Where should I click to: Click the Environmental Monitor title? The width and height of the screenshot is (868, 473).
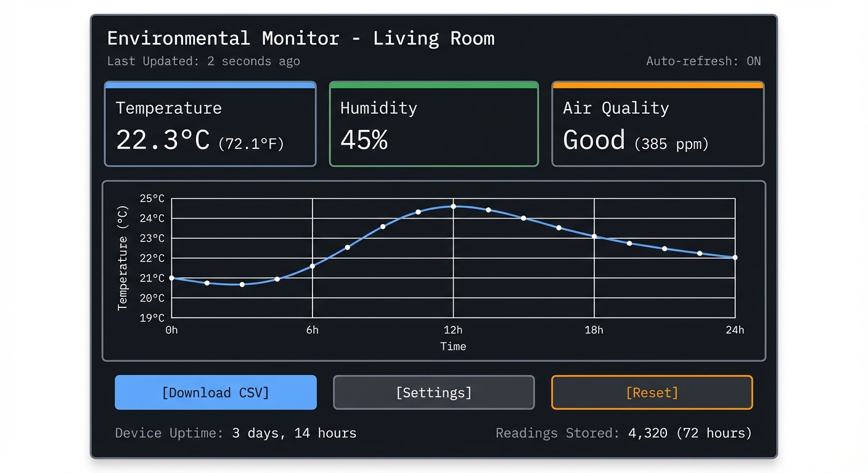301,38
